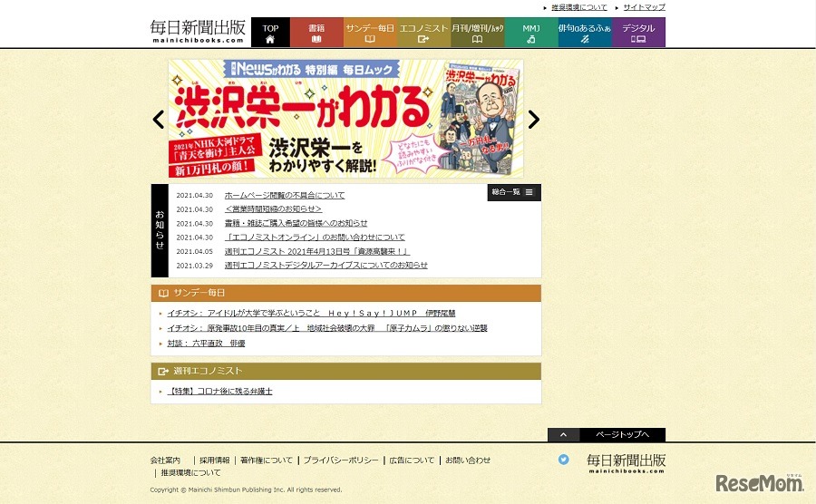Open 週刊エコノミスト 2021年4月13日号 notice

pos(317,251)
